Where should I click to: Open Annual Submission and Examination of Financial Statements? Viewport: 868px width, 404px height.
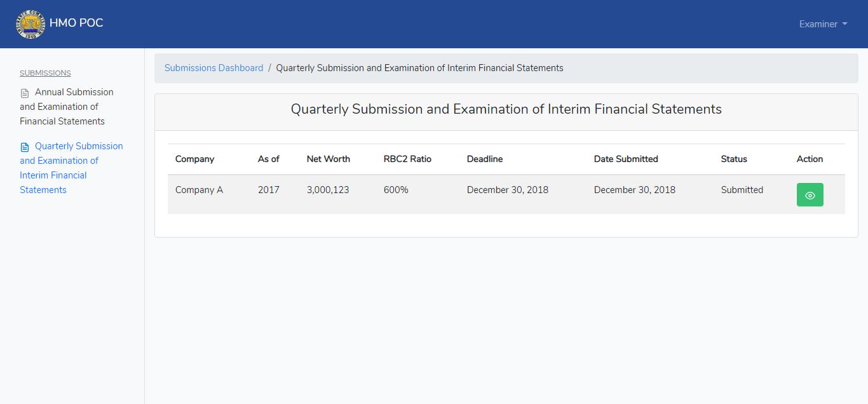pyautogui.click(x=67, y=107)
